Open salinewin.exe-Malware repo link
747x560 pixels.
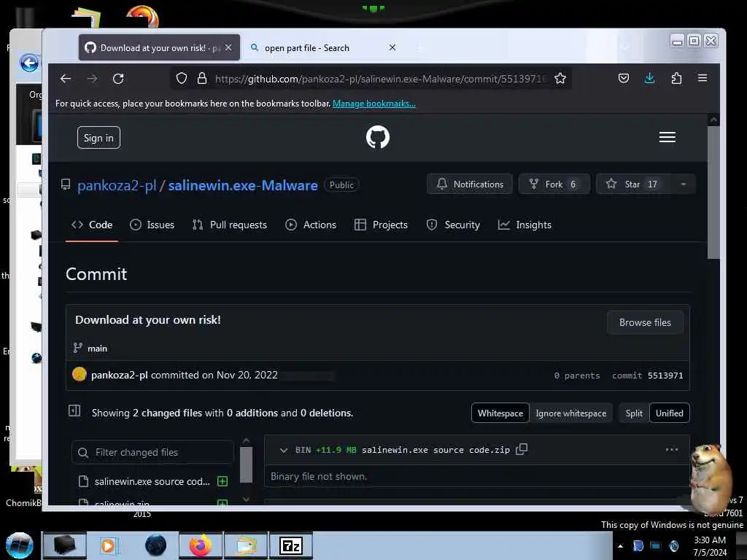click(x=243, y=185)
